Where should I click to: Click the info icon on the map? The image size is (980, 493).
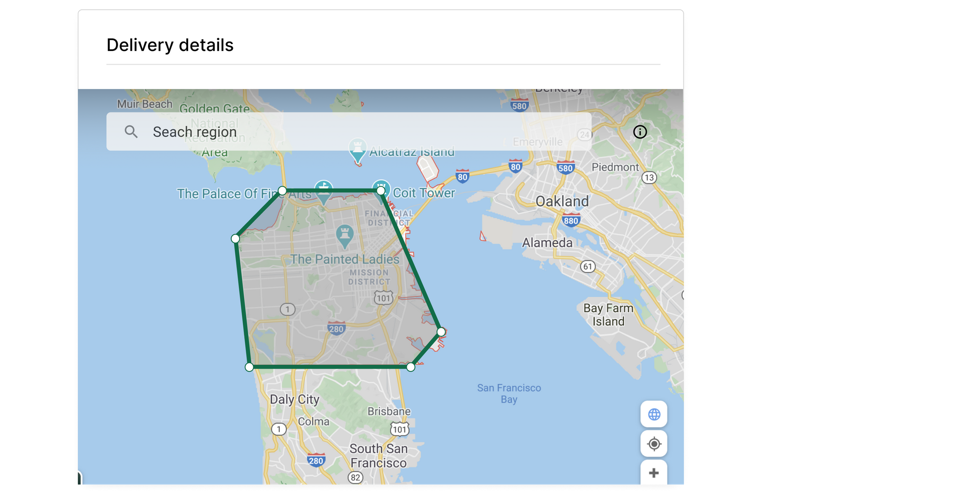tap(640, 132)
